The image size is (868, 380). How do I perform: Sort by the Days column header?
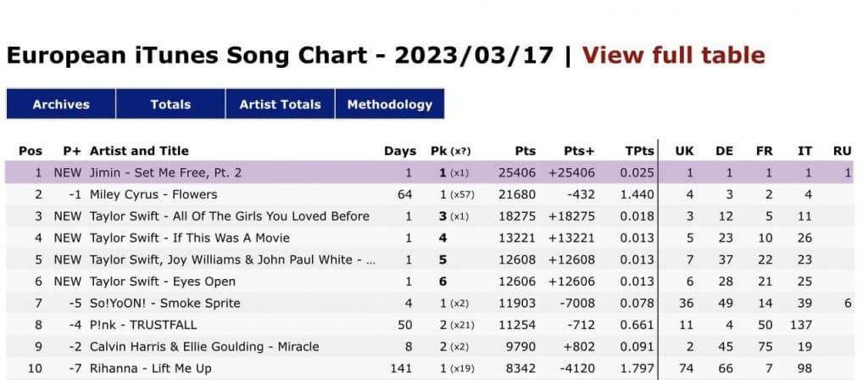(400, 151)
